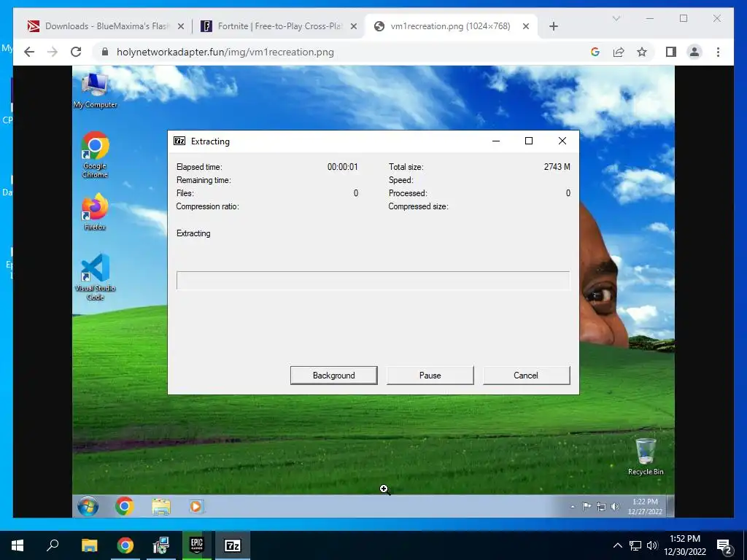Click the padlock site info icon
The width and height of the screenshot is (747, 560).
pos(105,52)
